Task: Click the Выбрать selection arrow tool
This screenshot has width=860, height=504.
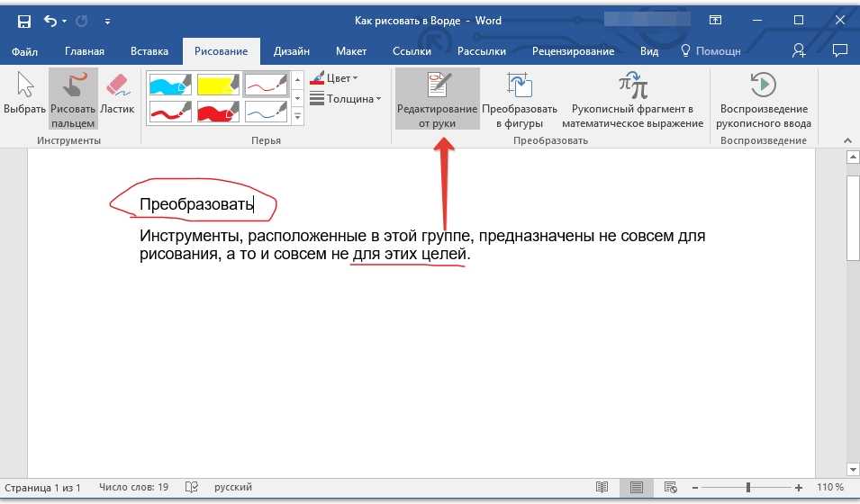Action: (24, 95)
